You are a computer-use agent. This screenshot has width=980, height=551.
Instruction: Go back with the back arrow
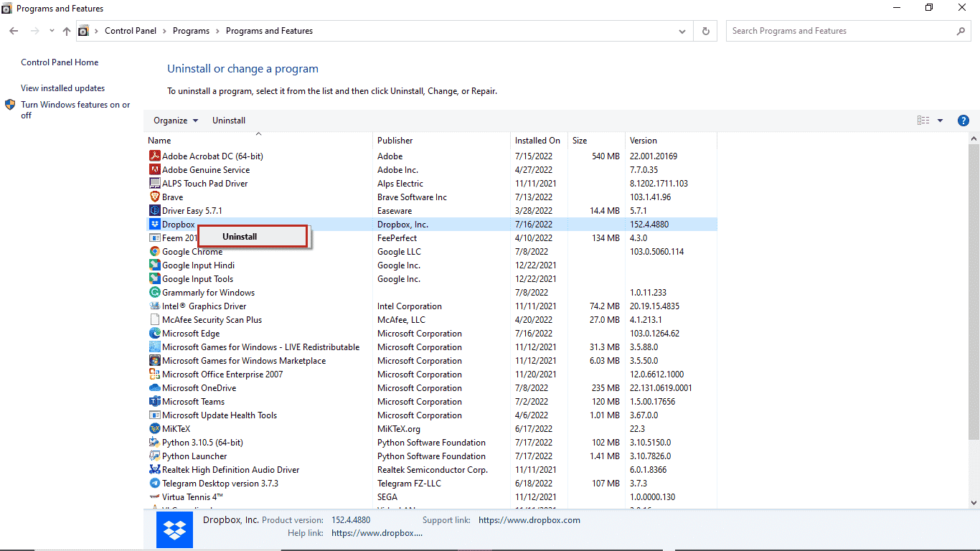14,31
